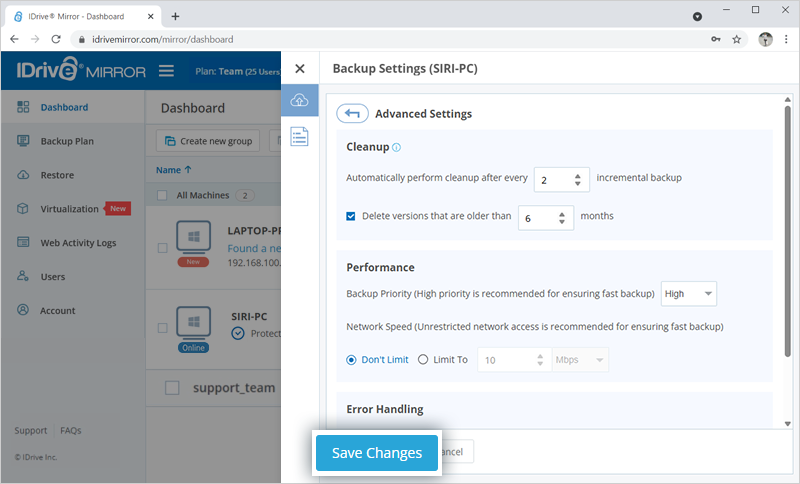Viewport: 800px width, 484px height.
Task: Toggle the hamburger menu icon
Action: tap(166, 71)
